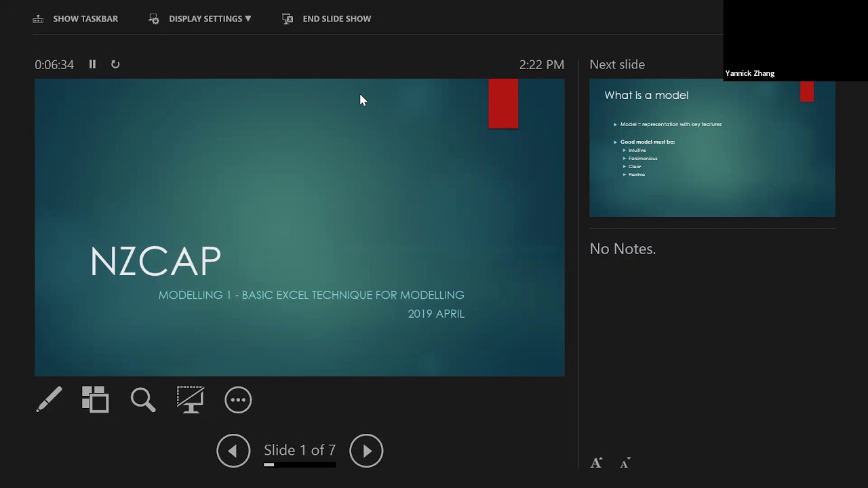The height and width of the screenshot is (488, 868).
Task: Click the Show Taskbar icon
Action: pos(38,19)
